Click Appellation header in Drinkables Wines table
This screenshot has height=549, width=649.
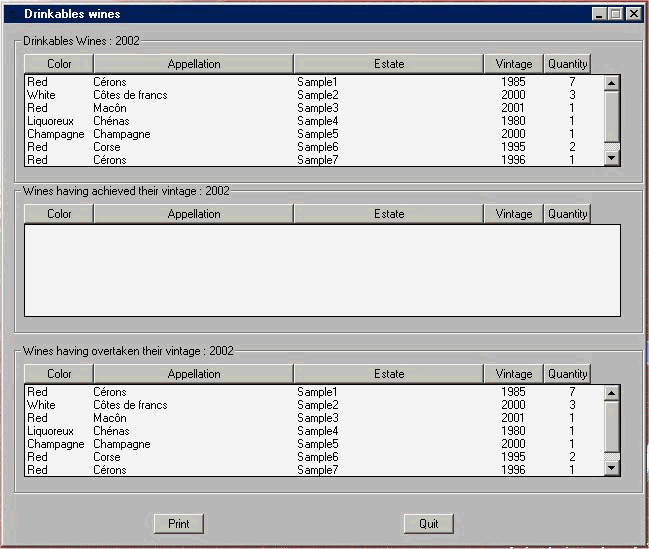click(194, 64)
